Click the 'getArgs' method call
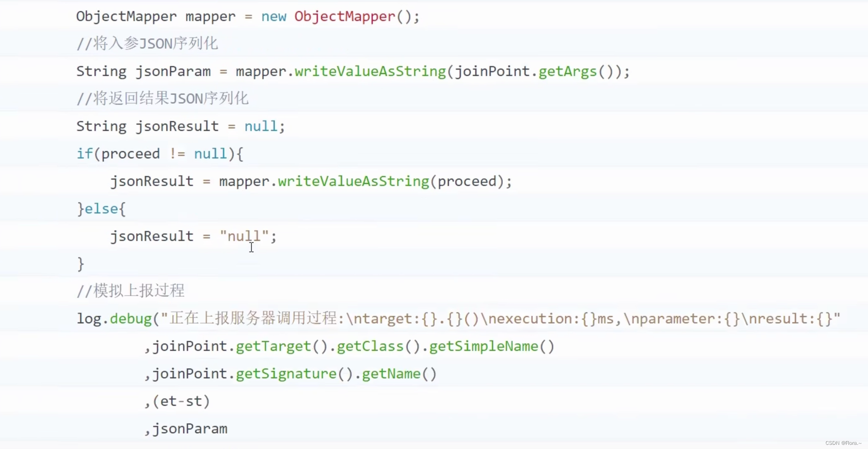 pyautogui.click(x=568, y=72)
